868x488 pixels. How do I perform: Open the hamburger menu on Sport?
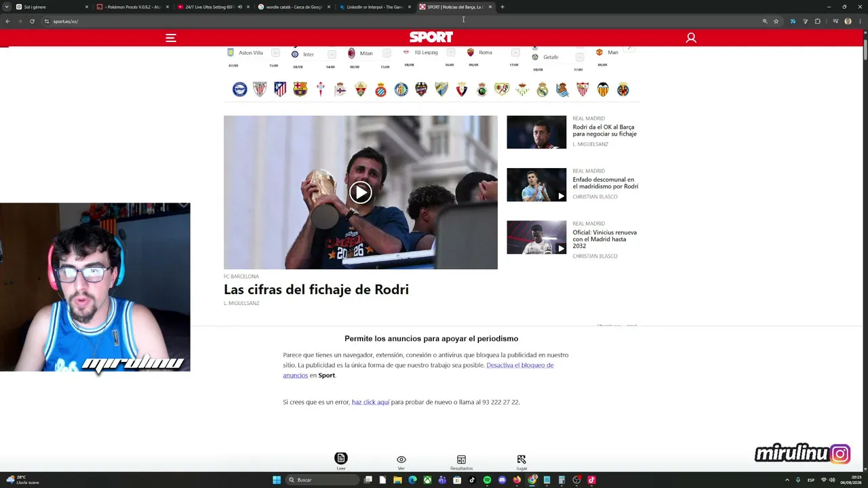[171, 38]
